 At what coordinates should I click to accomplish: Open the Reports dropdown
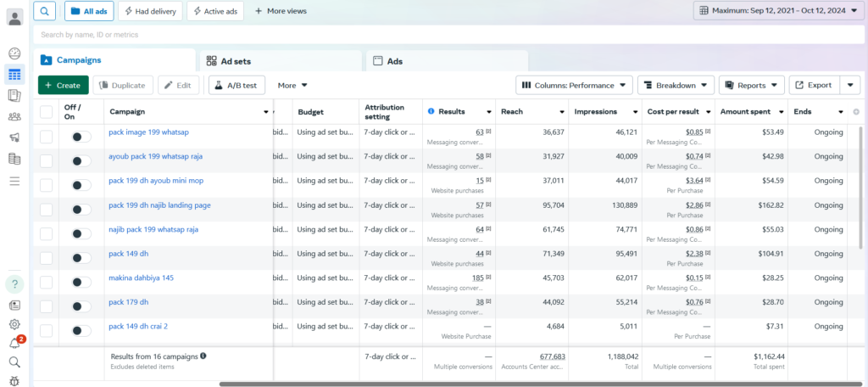751,86
